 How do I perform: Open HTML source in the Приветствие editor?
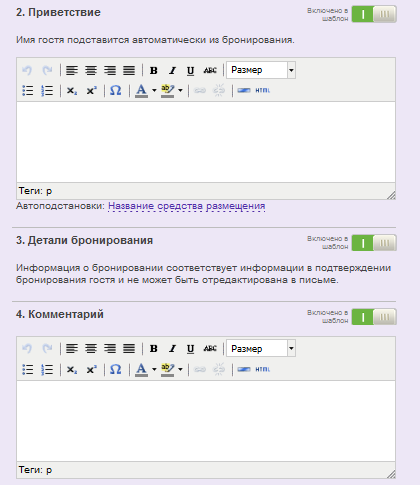[263, 90]
